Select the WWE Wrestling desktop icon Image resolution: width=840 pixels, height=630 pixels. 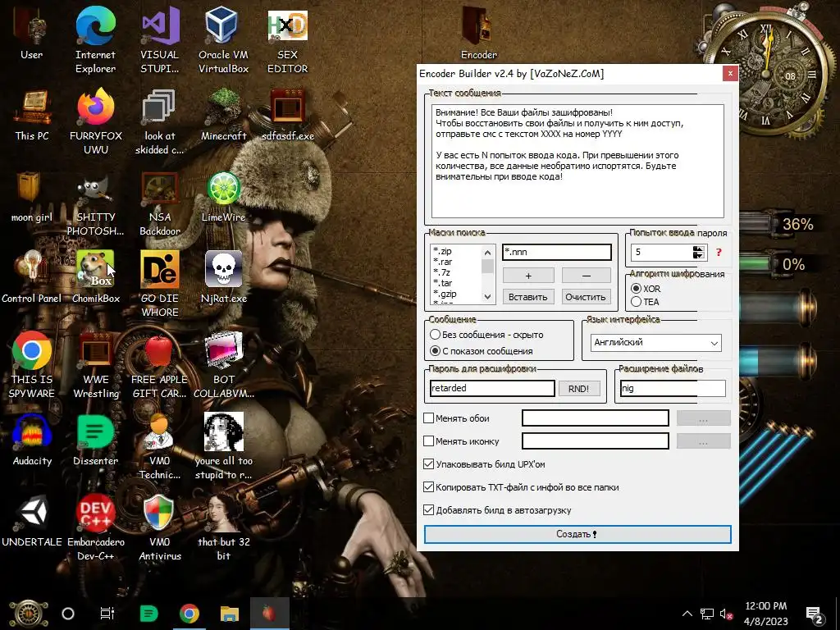coord(95,365)
